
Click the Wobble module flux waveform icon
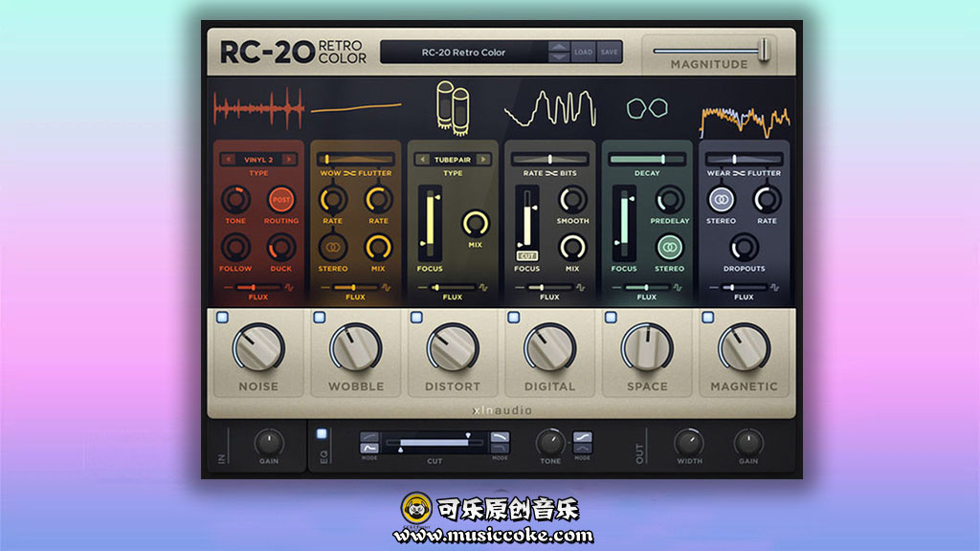click(x=387, y=288)
